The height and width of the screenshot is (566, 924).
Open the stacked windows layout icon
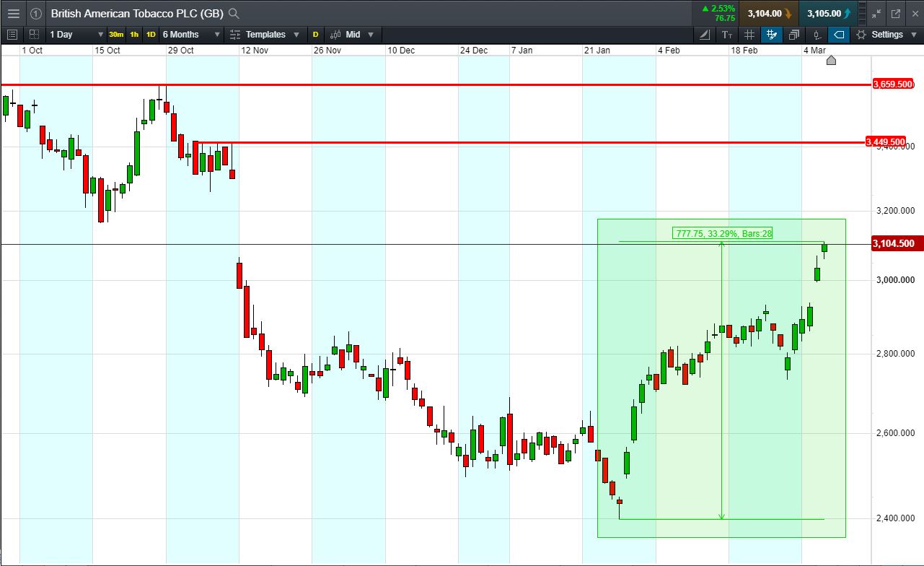pyautogui.click(x=794, y=35)
